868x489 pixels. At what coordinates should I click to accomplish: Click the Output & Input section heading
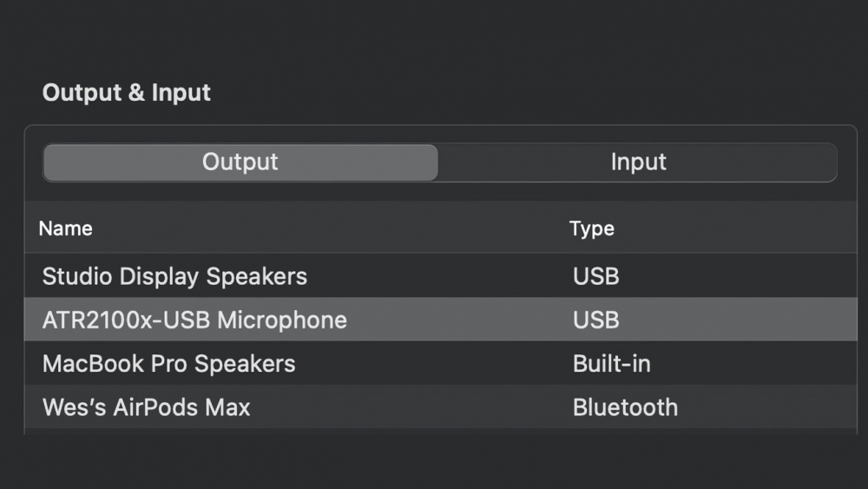pos(127,93)
